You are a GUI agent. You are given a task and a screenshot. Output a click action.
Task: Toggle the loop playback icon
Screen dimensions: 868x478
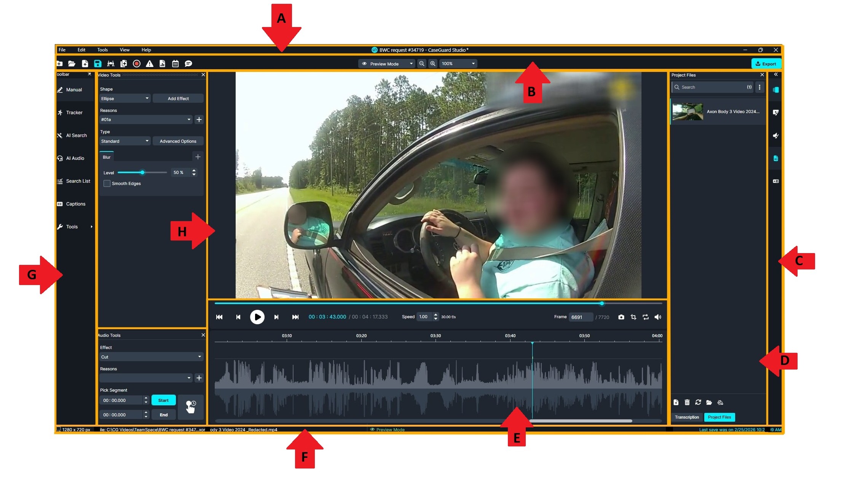point(645,317)
